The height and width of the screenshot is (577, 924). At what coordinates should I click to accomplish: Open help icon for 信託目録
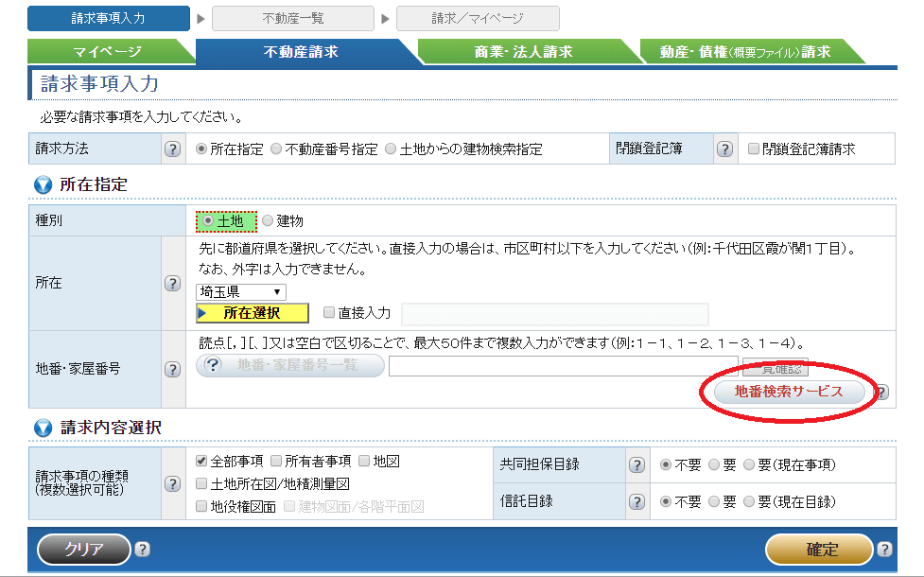click(x=636, y=501)
